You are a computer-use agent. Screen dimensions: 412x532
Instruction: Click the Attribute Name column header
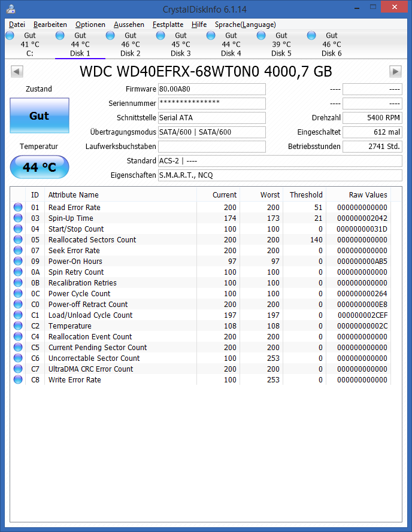pyautogui.click(x=120, y=194)
